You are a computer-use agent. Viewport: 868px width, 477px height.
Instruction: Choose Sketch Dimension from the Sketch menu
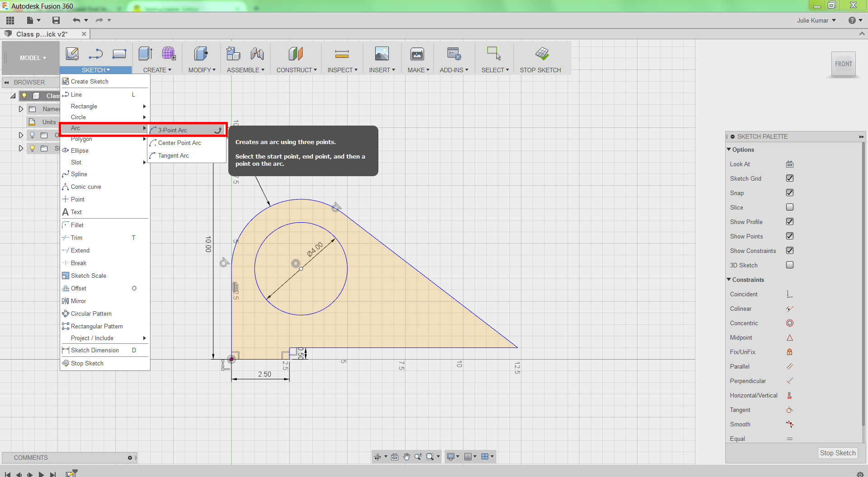tap(95, 351)
